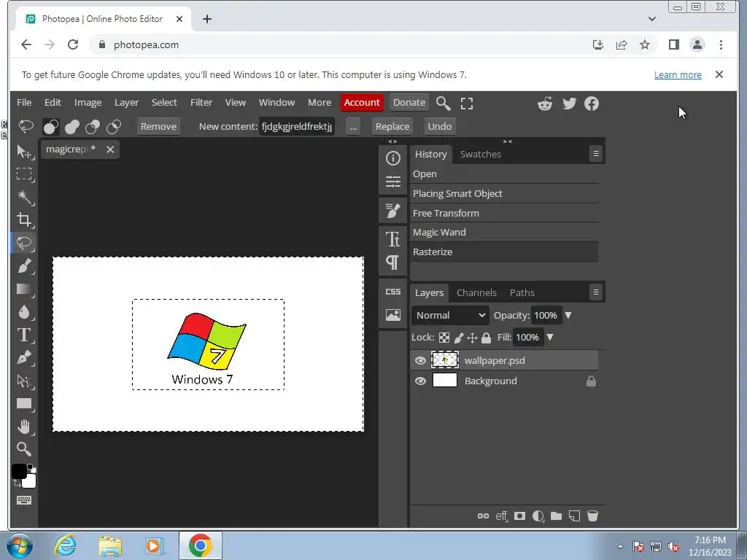Image resolution: width=747 pixels, height=560 pixels.
Task: Switch to the Channels tab
Action: coord(476,292)
